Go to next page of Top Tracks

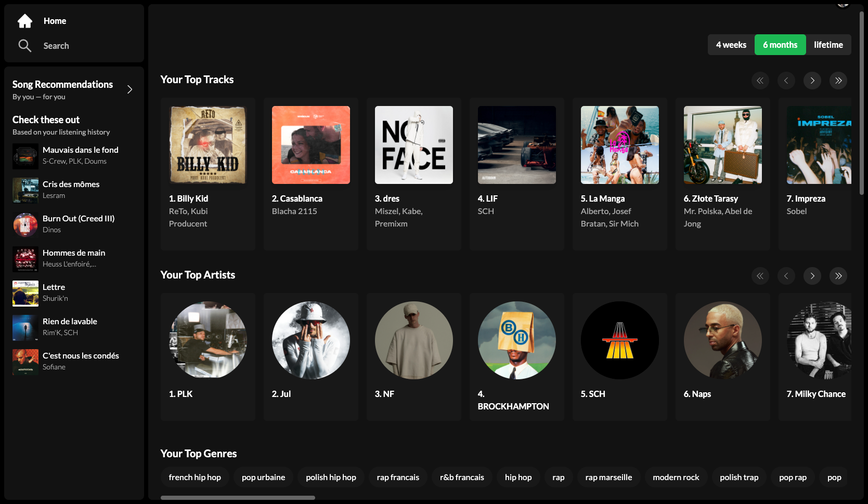[812, 81]
